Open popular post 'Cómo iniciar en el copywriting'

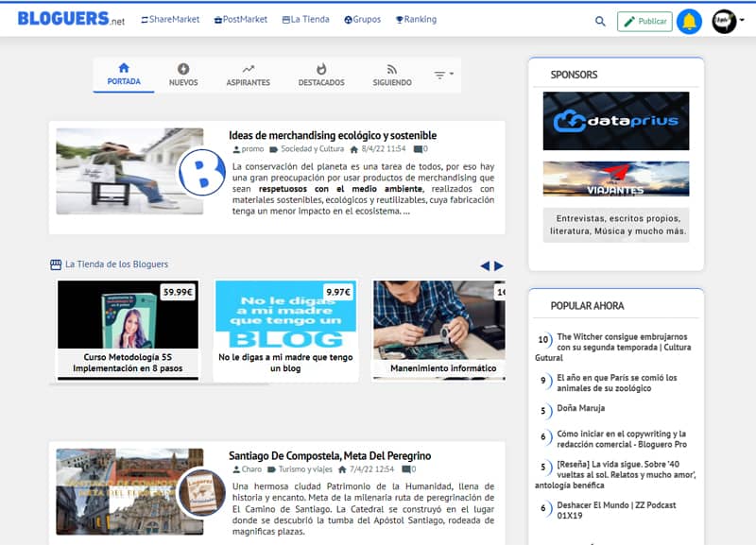(x=622, y=439)
